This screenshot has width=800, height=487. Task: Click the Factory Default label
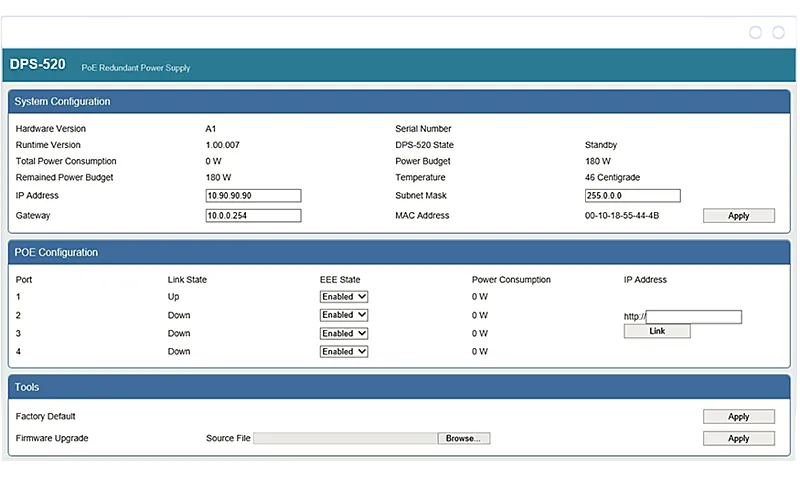pyautogui.click(x=45, y=417)
